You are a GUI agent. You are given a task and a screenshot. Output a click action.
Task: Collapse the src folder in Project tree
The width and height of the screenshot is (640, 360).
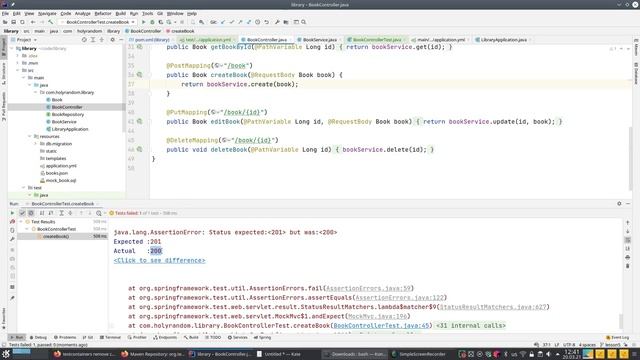coord(18,70)
